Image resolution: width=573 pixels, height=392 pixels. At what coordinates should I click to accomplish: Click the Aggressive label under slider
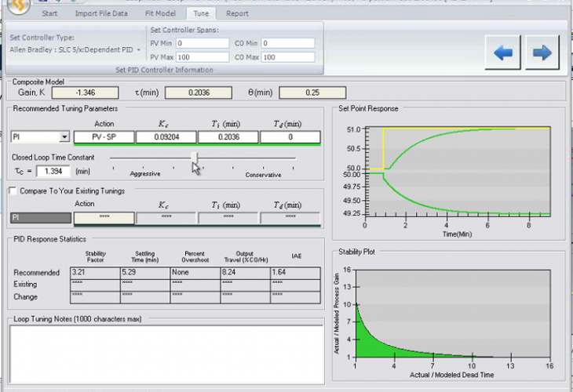145,174
